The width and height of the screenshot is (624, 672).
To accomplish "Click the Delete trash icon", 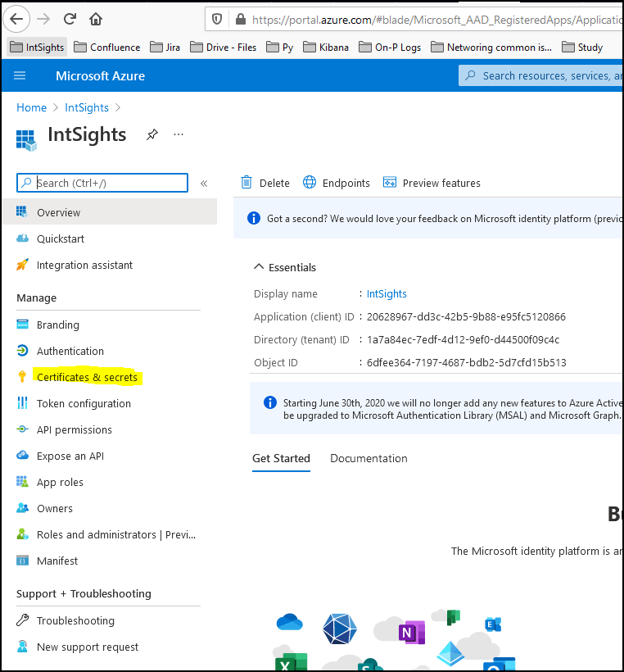I will pos(246,183).
